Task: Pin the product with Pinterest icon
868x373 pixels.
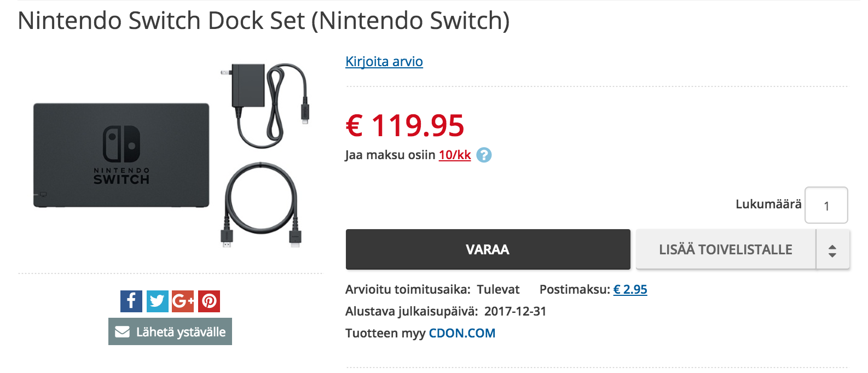Action: 209,301
